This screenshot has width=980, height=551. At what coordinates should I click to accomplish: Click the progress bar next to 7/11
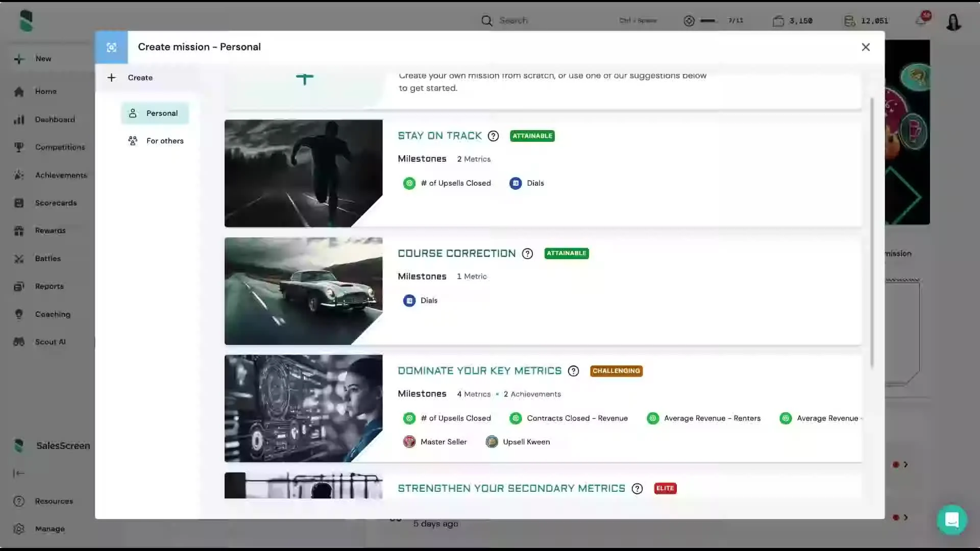(x=708, y=21)
